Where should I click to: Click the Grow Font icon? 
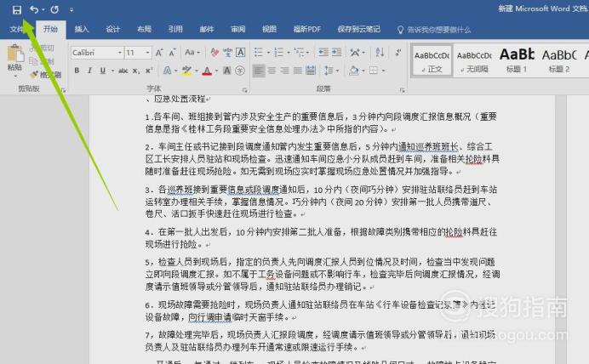tap(159, 53)
